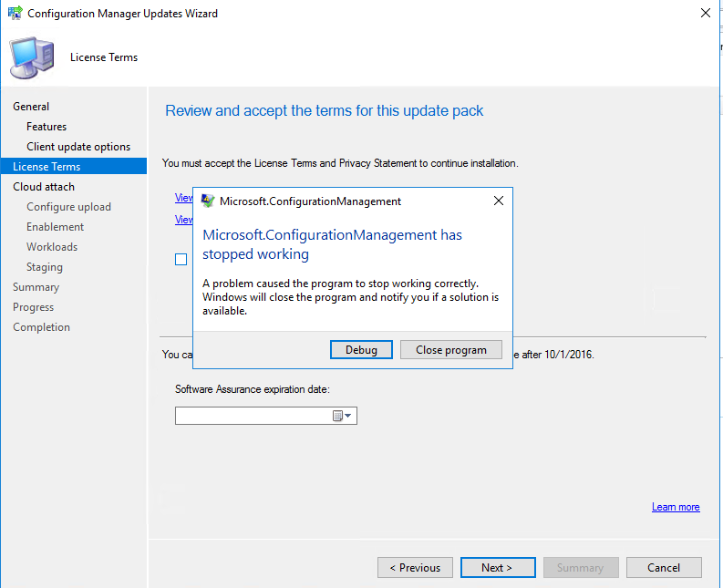Viewport: 723px width, 588px height.
Task: Go back with the Previous button
Action: (x=415, y=567)
